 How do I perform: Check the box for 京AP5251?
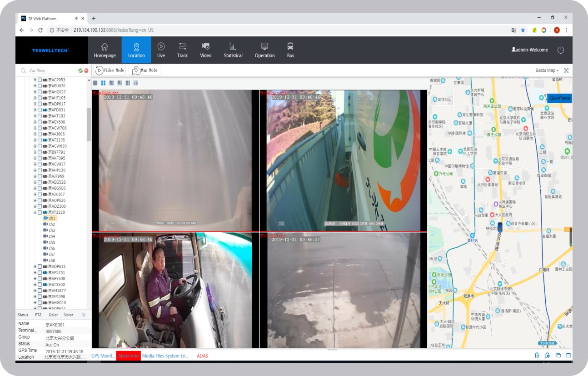click(40, 272)
